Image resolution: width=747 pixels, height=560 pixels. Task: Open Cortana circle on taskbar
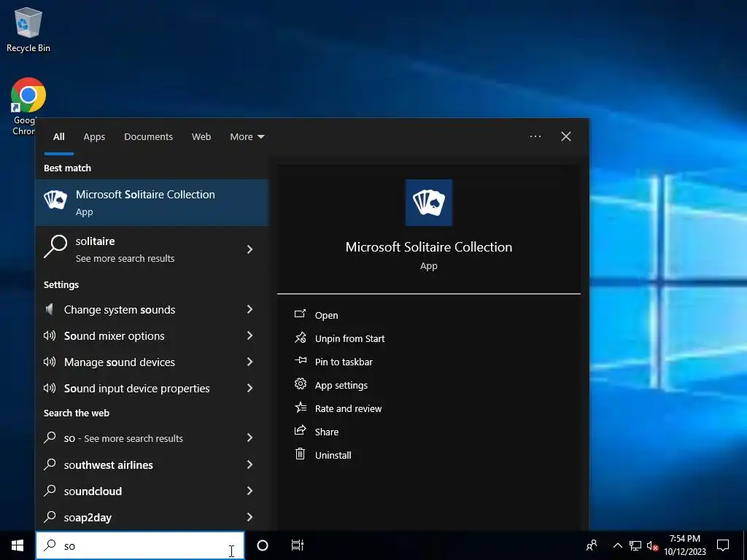click(263, 545)
